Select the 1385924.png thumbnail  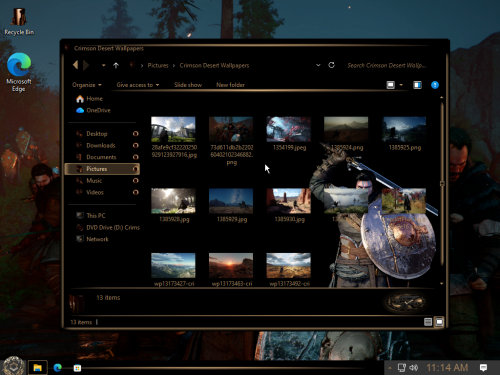click(346, 129)
